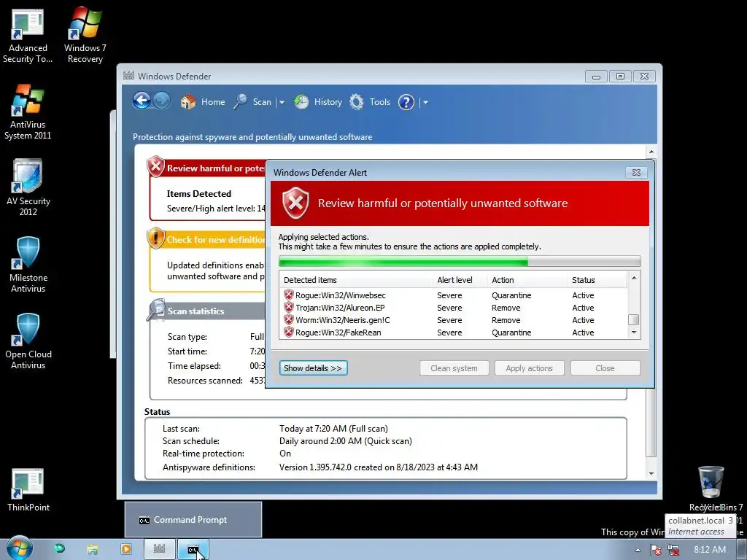Screen dimensions: 747x560
Task: Click the Detected items column header
Action: [356, 280]
